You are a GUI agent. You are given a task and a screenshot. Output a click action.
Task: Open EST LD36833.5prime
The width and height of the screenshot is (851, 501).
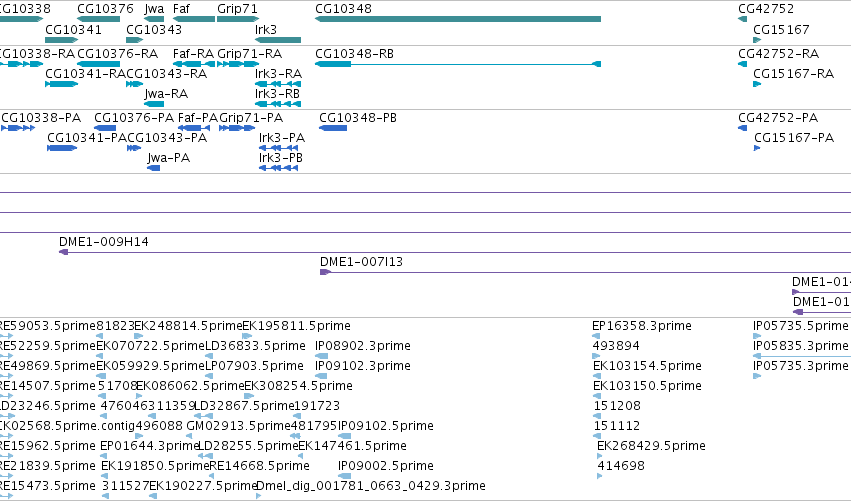pos(255,346)
